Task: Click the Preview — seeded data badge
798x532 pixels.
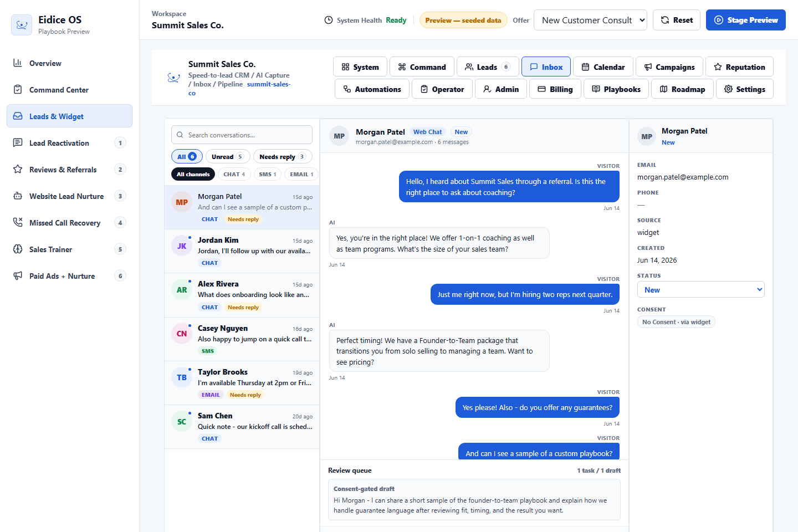Action: pos(463,21)
